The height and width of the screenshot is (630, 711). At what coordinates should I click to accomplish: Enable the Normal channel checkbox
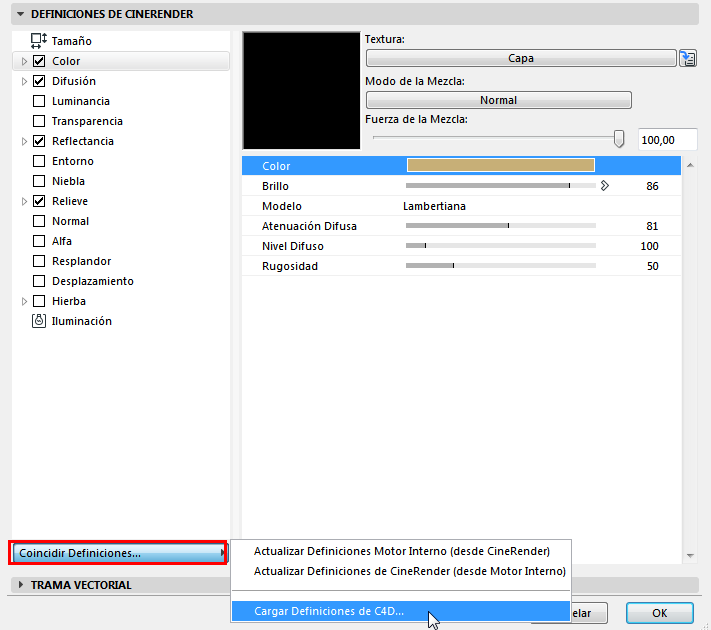point(39,221)
